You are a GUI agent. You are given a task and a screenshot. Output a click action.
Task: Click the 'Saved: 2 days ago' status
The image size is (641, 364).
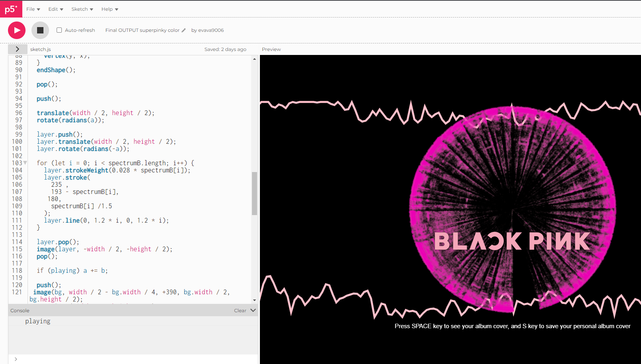[x=225, y=49]
